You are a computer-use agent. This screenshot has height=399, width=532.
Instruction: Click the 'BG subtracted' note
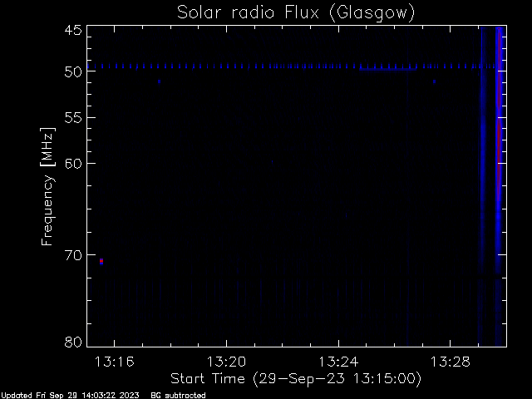(x=178, y=396)
